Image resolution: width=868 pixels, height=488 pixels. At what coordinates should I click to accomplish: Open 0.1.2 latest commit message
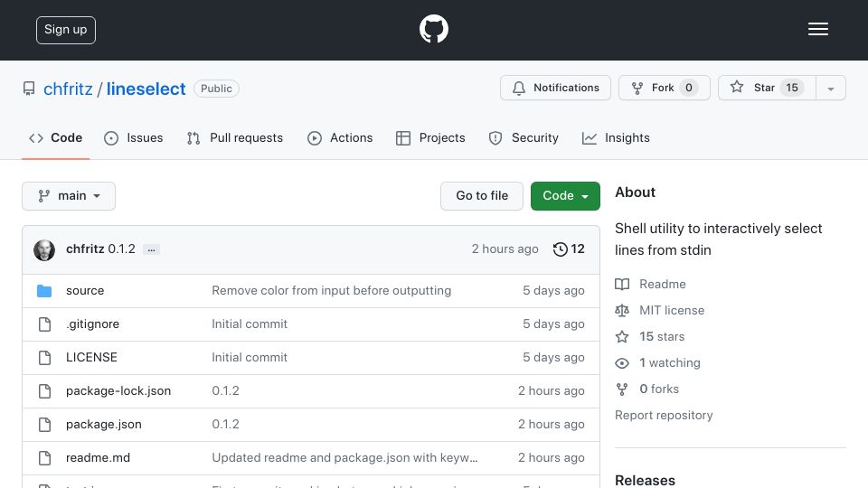121,249
